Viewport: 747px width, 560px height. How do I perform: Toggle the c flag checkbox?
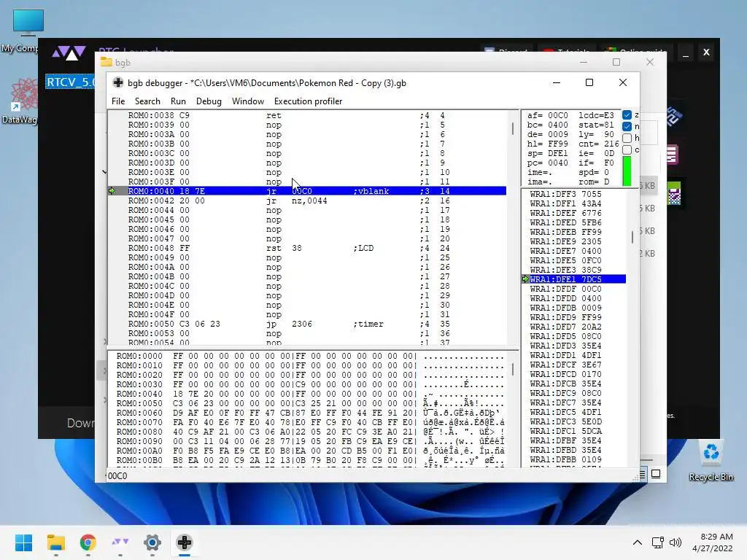pos(627,149)
